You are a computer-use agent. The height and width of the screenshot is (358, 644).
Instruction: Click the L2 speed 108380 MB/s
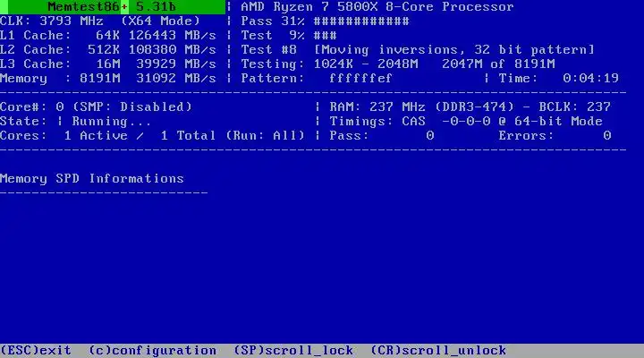click(x=172, y=50)
